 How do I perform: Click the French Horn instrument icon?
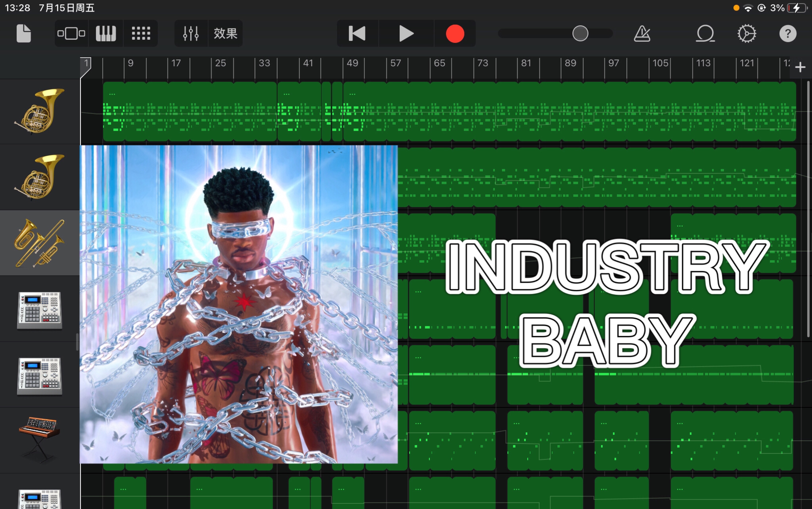pos(38,111)
